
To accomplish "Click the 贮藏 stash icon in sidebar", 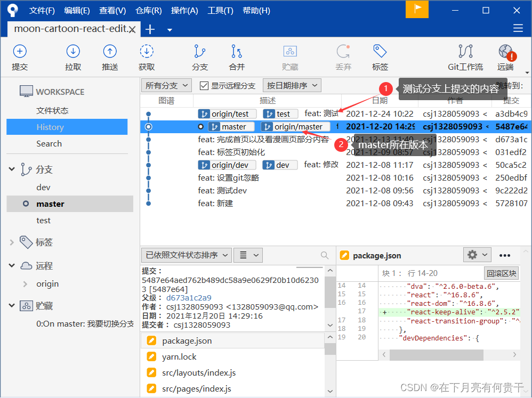I will pos(26,306).
